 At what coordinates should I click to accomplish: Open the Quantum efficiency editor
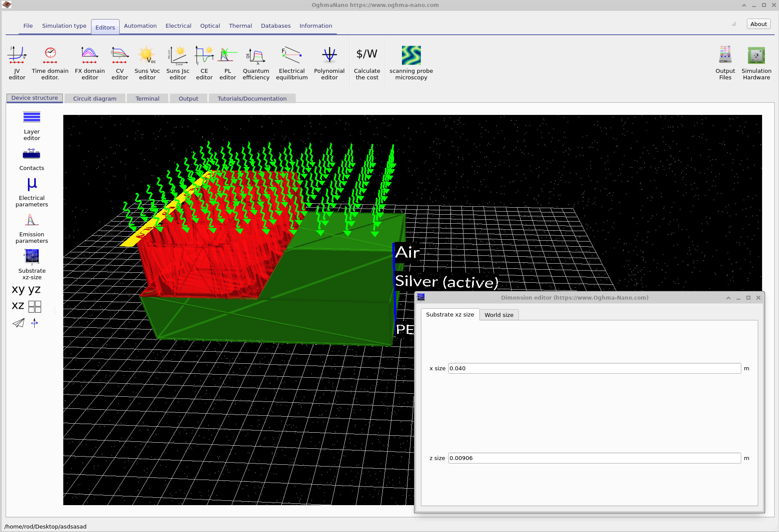(x=256, y=62)
